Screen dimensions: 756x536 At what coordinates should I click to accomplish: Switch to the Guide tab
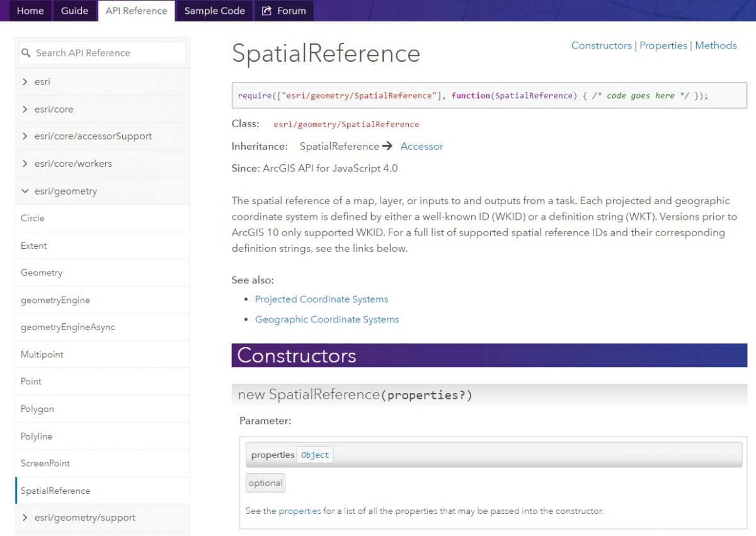click(x=74, y=11)
